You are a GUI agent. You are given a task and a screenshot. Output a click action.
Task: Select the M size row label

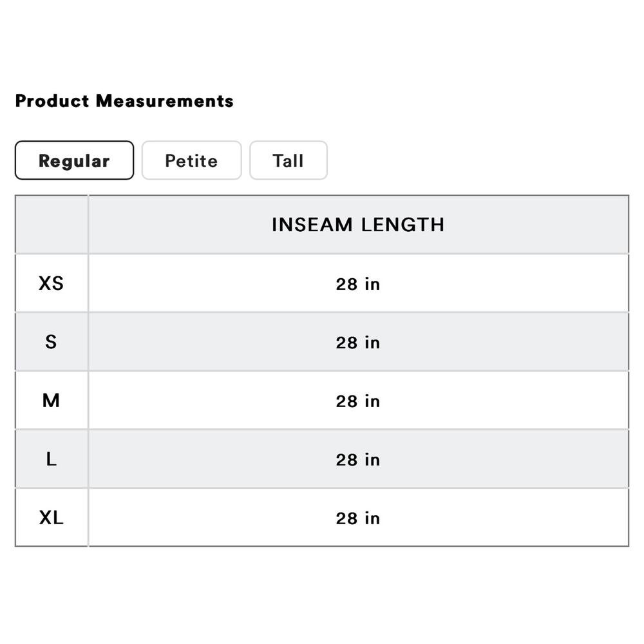click(52, 401)
